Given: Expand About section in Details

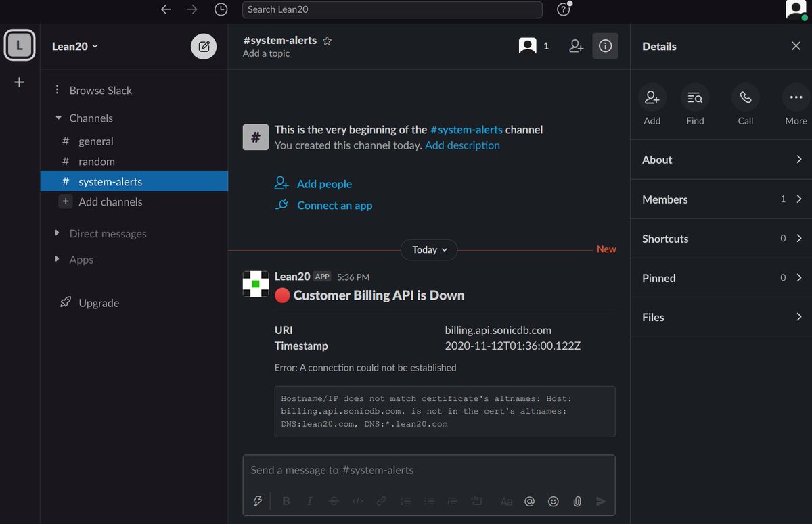Looking at the screenshot, I should [721, 160].
